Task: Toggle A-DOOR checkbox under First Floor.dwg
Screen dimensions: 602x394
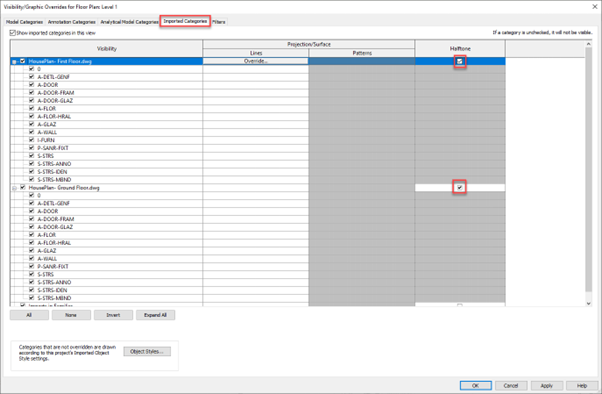Action: (x=31, y=84)
